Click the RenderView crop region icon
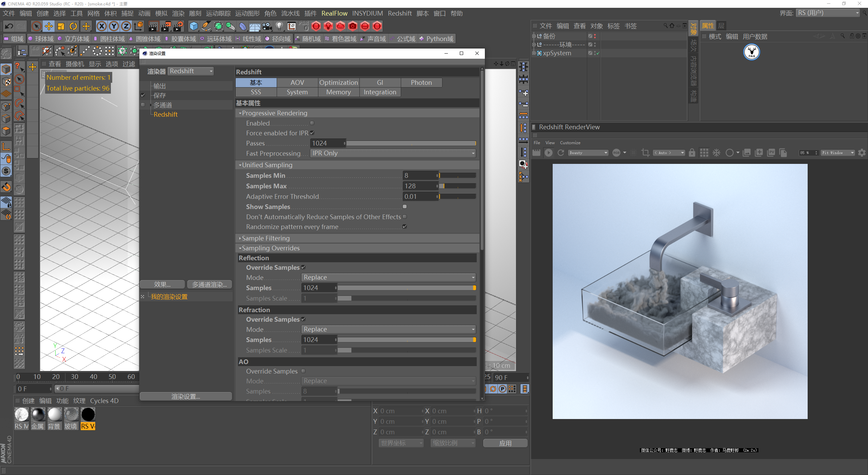Screen dimensions: 868x475 point(645,153)
